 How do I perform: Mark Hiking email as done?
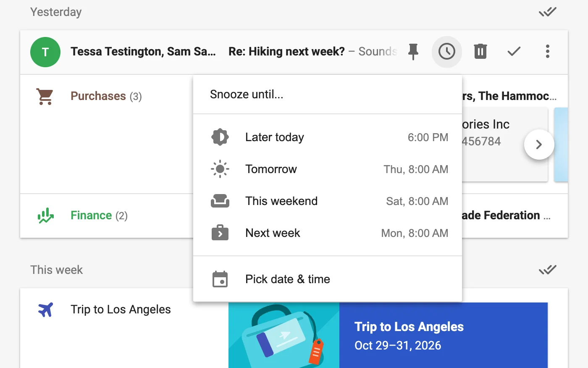click(x=514, y=52)
